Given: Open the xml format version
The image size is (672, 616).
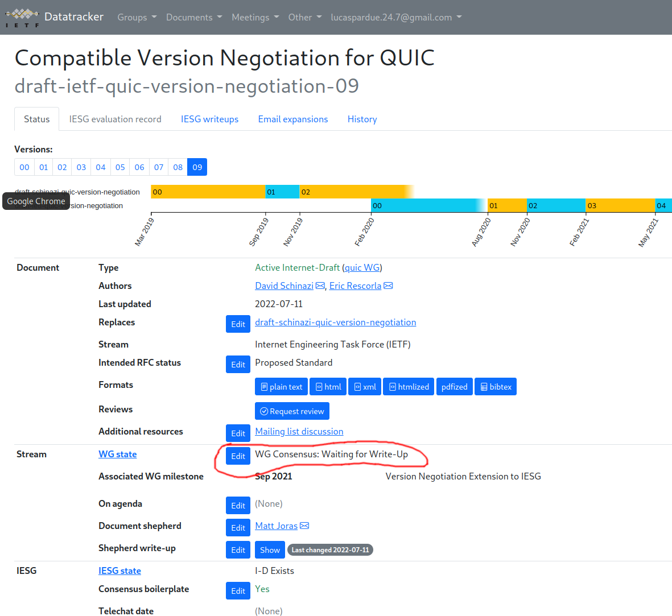Looking at the screenshot, I should 365,386.
